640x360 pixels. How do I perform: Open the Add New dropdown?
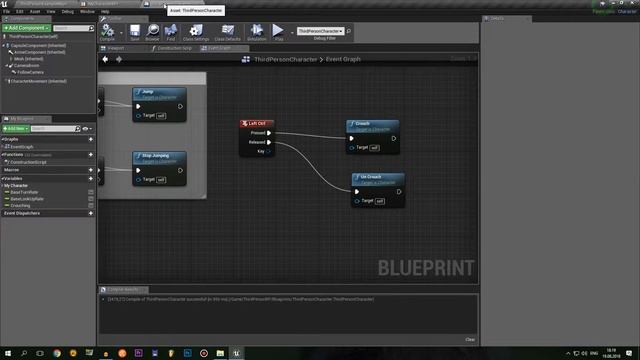[16, 129]
